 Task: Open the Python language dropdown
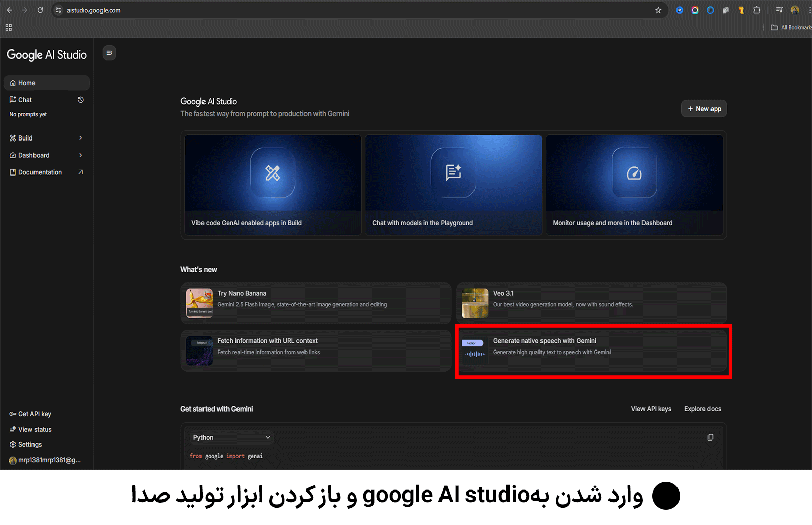point(231,437)
